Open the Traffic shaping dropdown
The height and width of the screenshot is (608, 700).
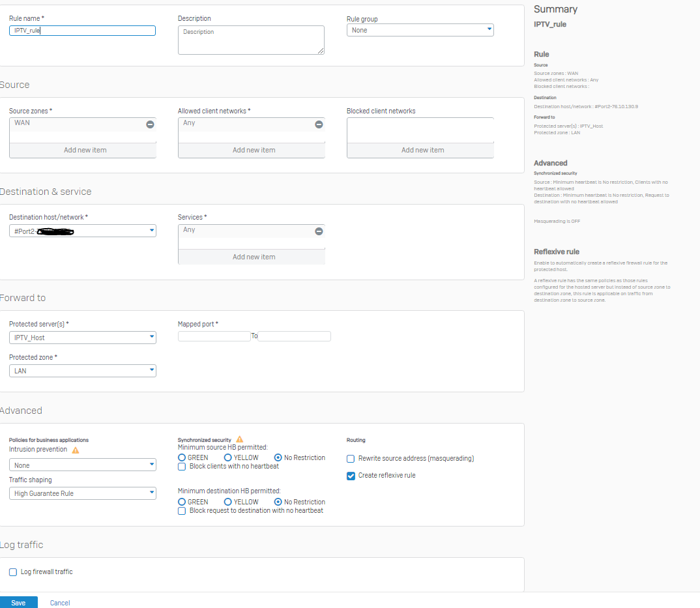82,493
